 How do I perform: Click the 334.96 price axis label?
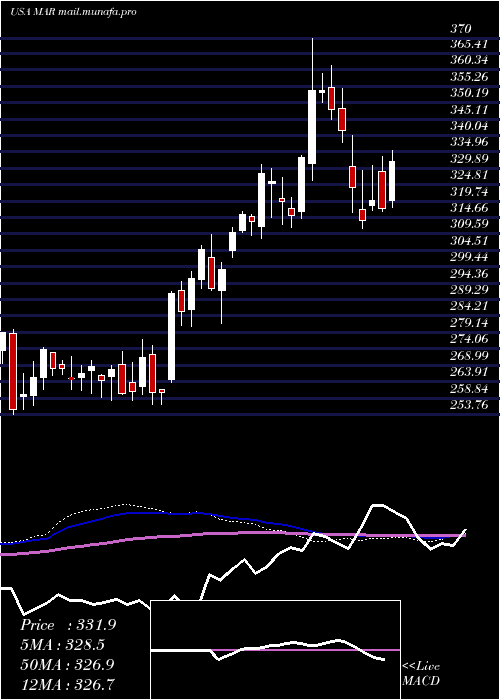click(468, 142)
